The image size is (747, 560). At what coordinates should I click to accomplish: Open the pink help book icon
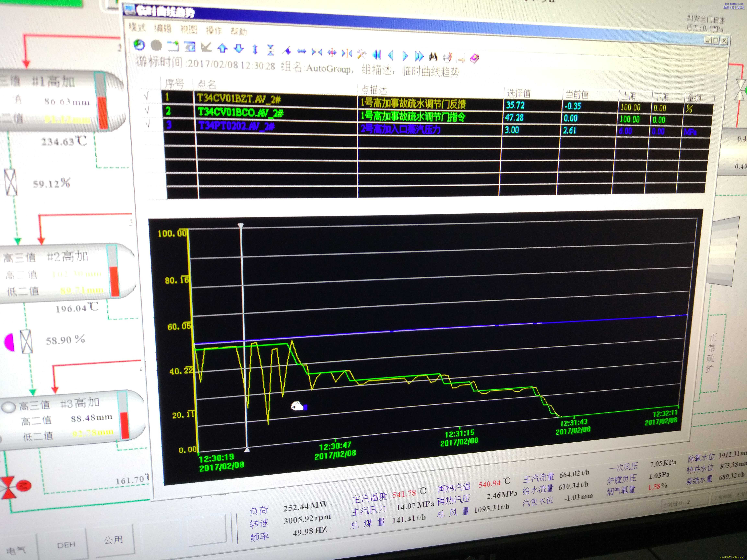pyautogui.click(x=474, y=59)
